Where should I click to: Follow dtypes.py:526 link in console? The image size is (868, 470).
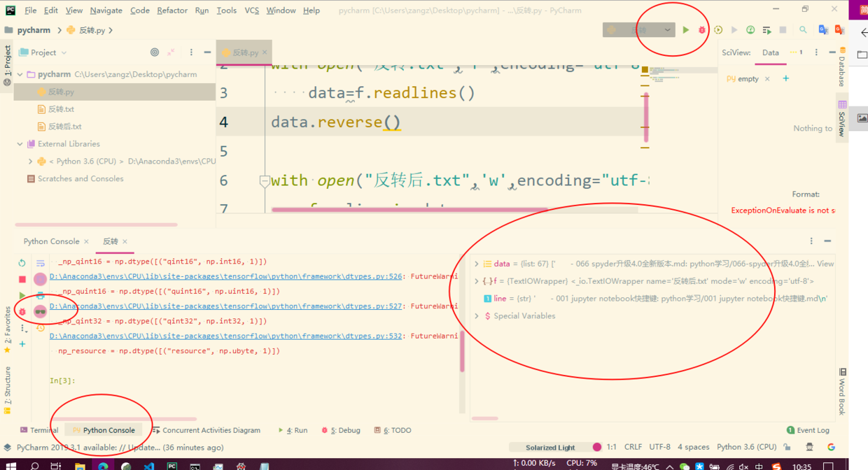point(226,276)
